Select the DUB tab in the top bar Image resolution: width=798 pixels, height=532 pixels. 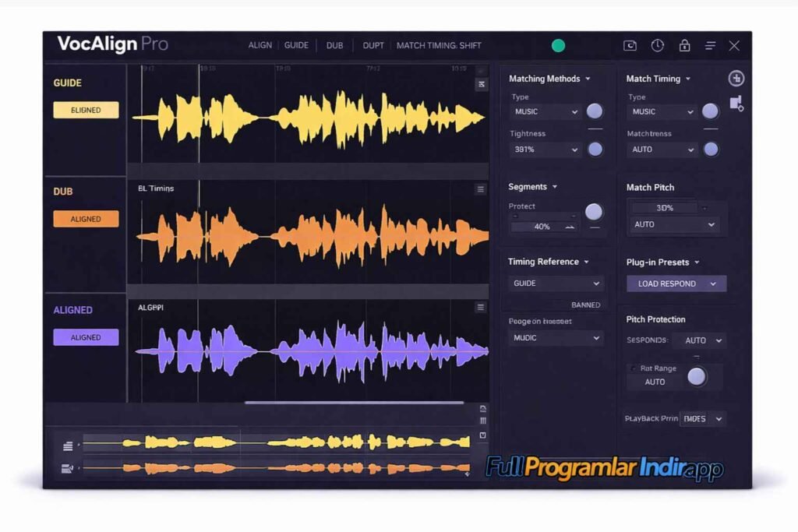(x=334, y=45)
